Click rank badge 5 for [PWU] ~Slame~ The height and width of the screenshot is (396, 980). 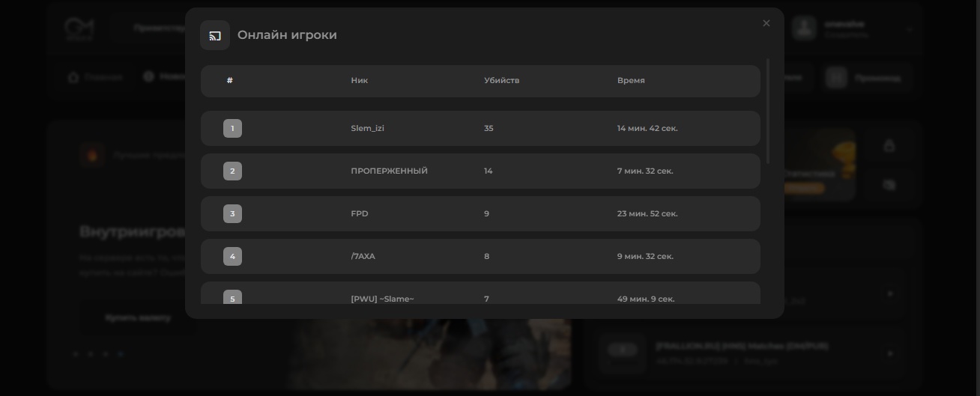[x=232, y=298]
